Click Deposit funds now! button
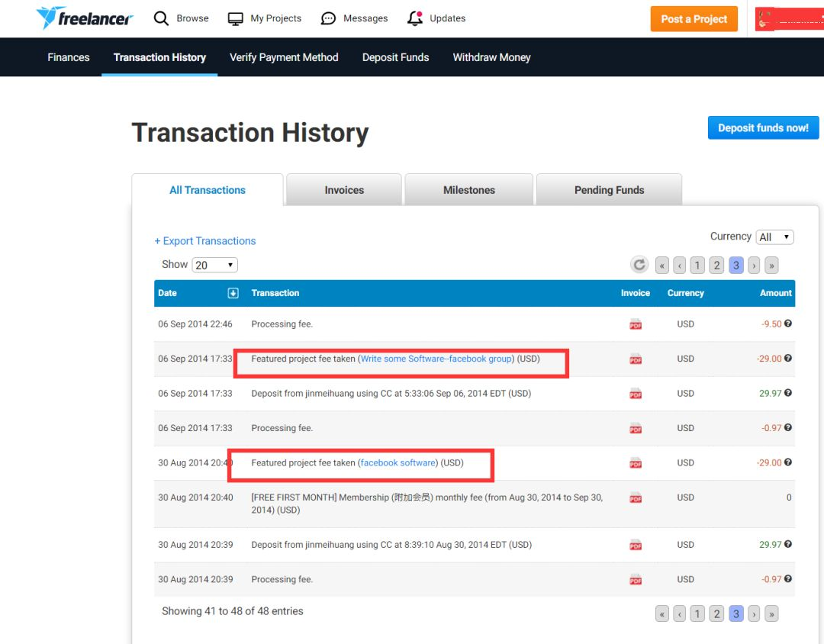 pyautogui.click(x=763, y=127)
